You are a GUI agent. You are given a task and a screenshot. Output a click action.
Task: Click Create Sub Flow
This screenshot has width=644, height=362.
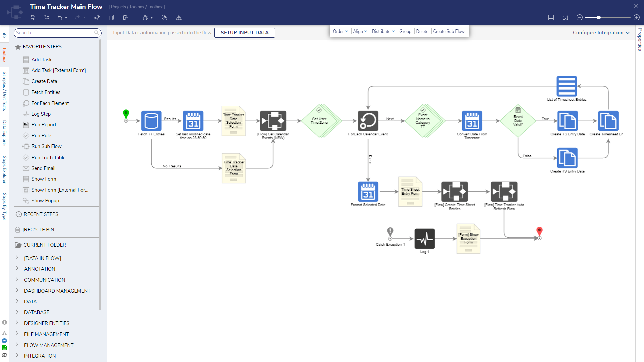point(448,31)
